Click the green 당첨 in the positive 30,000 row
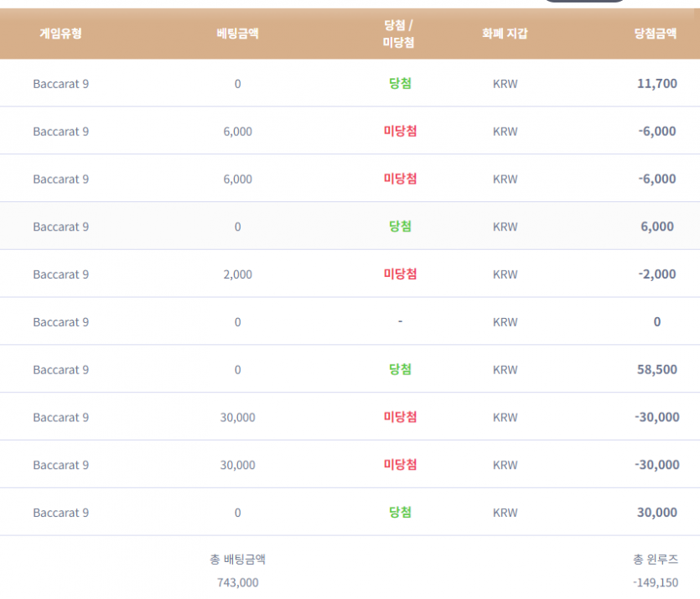 click(400, 513)
